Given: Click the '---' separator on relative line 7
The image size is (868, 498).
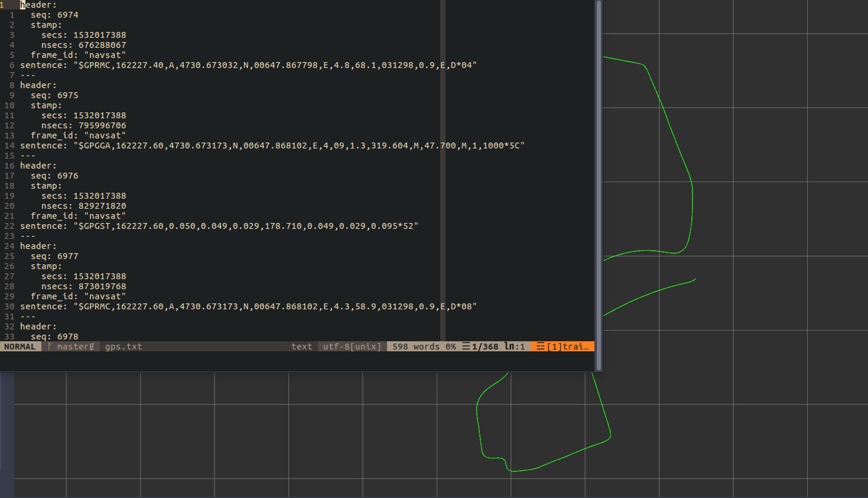Looking at the screenshot, I should [x=28, y=75].
